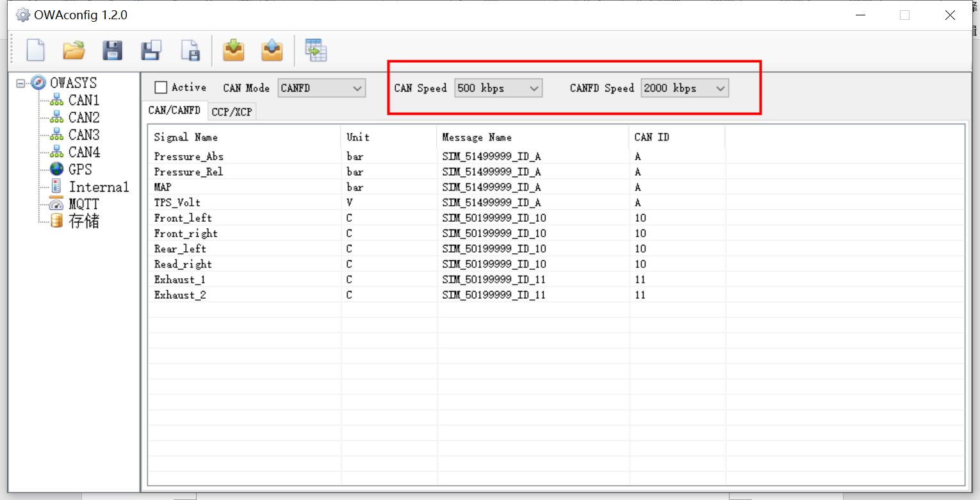Click CAN ID 11 in Exhaust_2 row
Image resolution: width=980 pixels, height=500 pixels.
[x=677, y=295]
